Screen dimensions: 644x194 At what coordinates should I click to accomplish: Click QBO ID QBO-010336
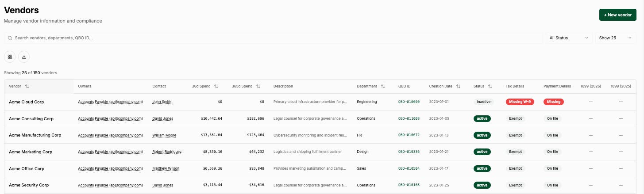[x=409, y=152]
